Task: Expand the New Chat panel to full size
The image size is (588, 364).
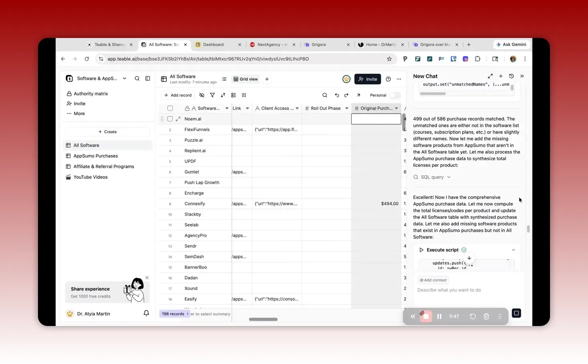Action: (x=490, y=76)
